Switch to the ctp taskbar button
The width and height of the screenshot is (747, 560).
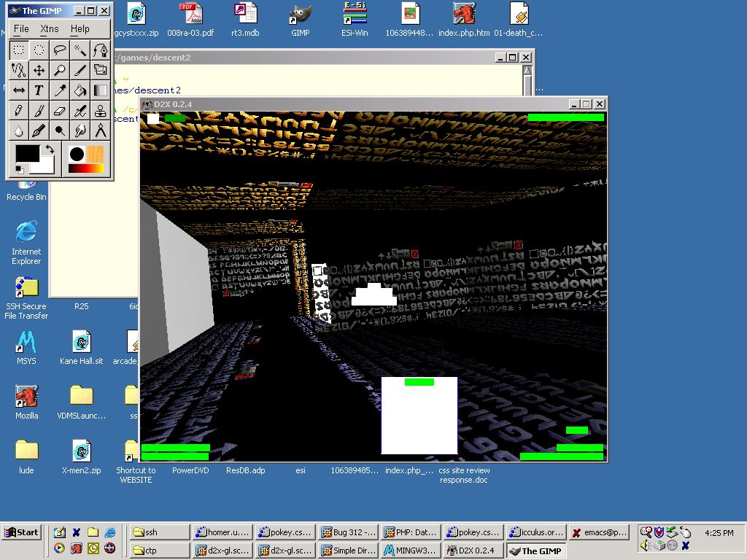coord(159,551)
